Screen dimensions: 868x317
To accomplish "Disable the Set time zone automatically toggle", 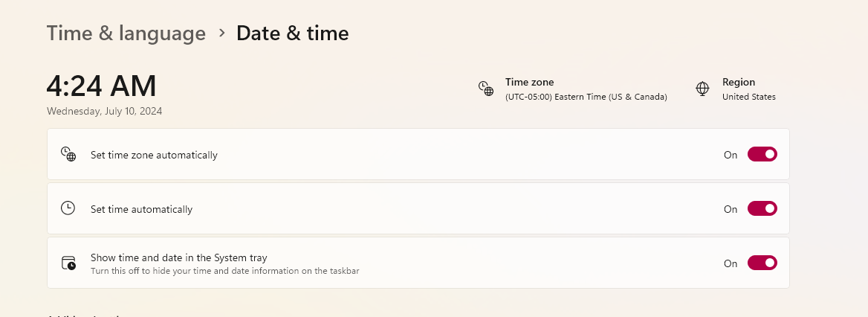I will [x=762, y=154].
